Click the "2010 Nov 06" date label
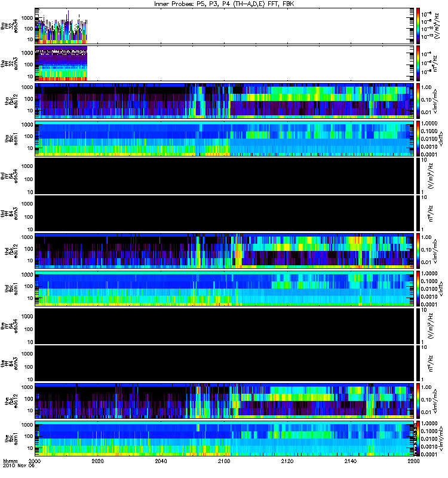 click(x=19, y=466)
